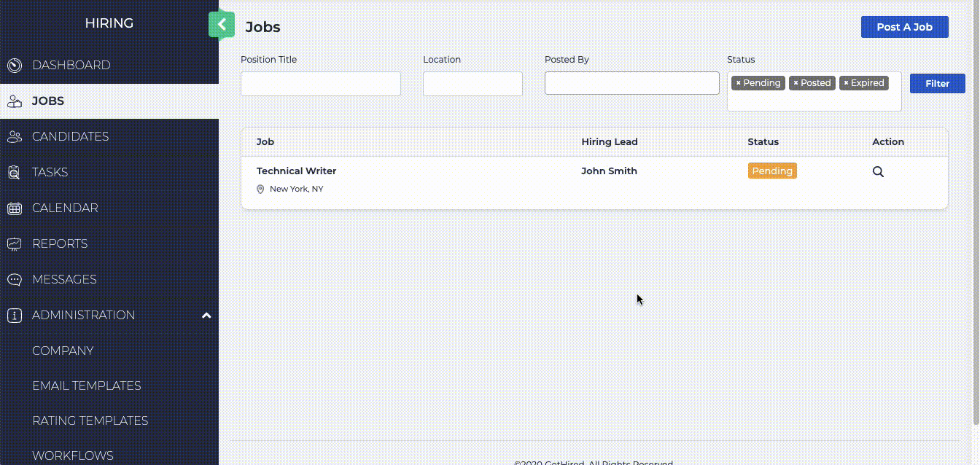Go to Rating Templates menu item
Screen dimensions: 980x465
click(90, 421)
